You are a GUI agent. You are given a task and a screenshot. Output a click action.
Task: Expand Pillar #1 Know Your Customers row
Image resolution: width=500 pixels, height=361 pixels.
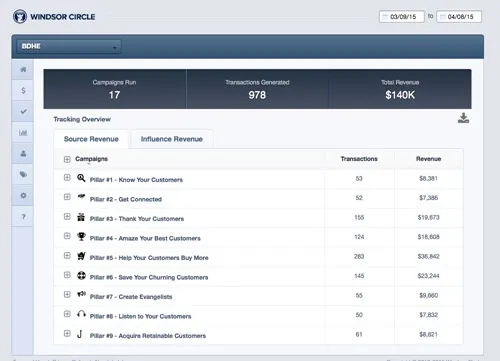click(67, 178)
